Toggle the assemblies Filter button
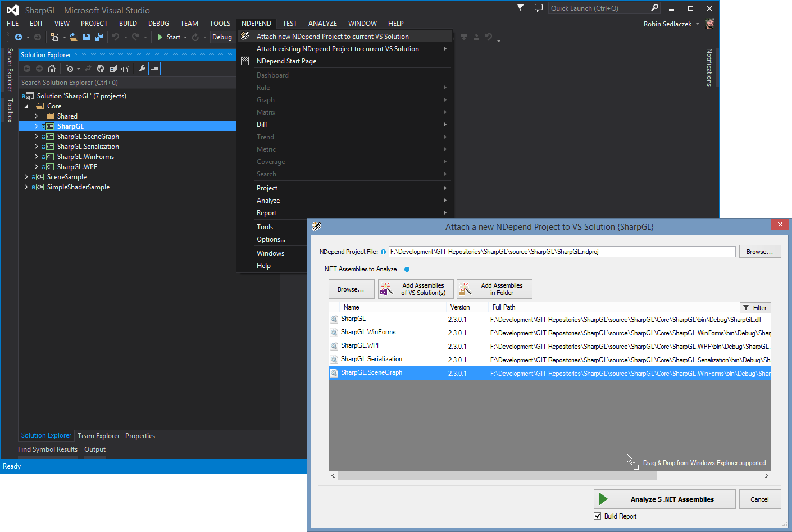Image resolution: width=792 pixels, height=532 pixels. point(755,308)
